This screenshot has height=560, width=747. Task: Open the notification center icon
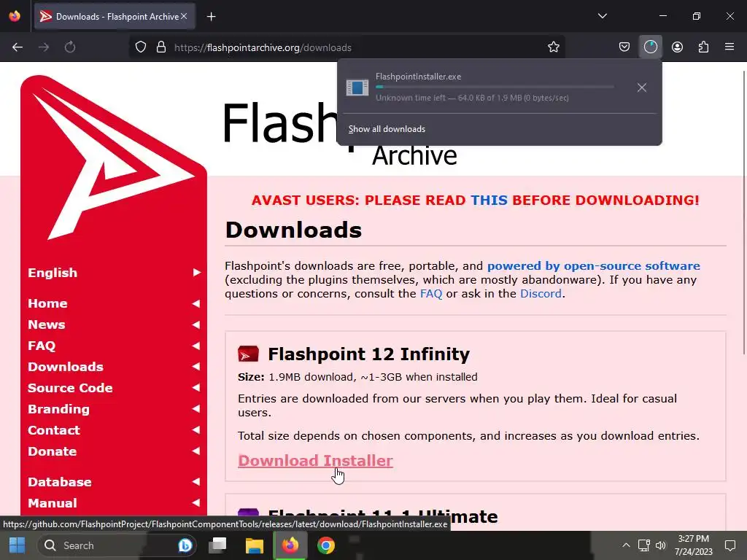tap(729, 545)
